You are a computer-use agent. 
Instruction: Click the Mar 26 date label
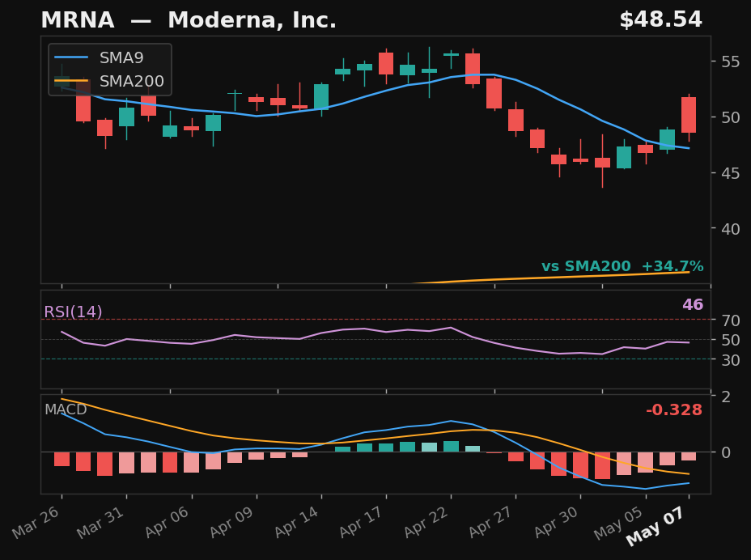click(36, 522)
